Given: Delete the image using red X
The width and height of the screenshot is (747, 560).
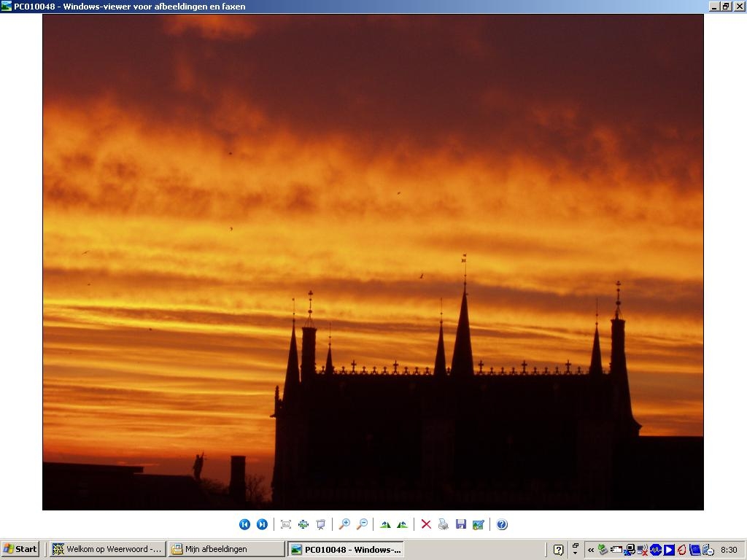Looking at the screenshot, I should [426, 524].
